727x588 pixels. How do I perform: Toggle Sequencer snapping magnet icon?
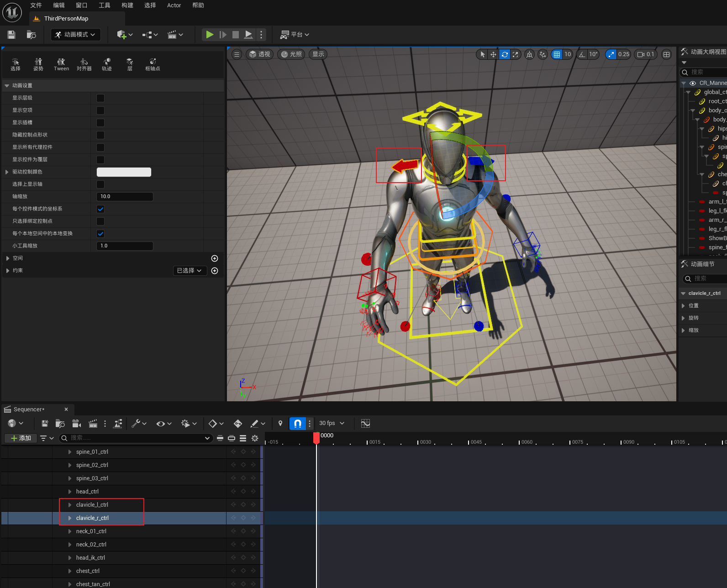[x=297, y=424]
